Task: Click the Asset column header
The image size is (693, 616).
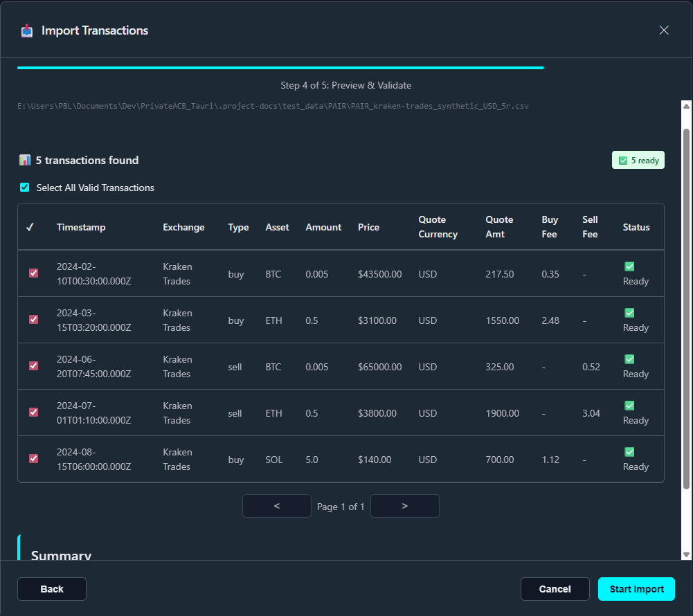Action: pyautogui.click(x=277, y=227)
